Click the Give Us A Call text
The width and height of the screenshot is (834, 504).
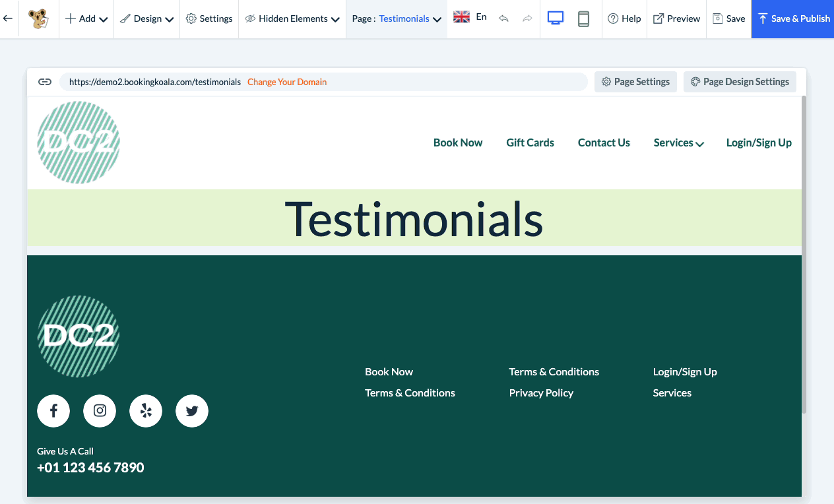[x=65, y=451]
